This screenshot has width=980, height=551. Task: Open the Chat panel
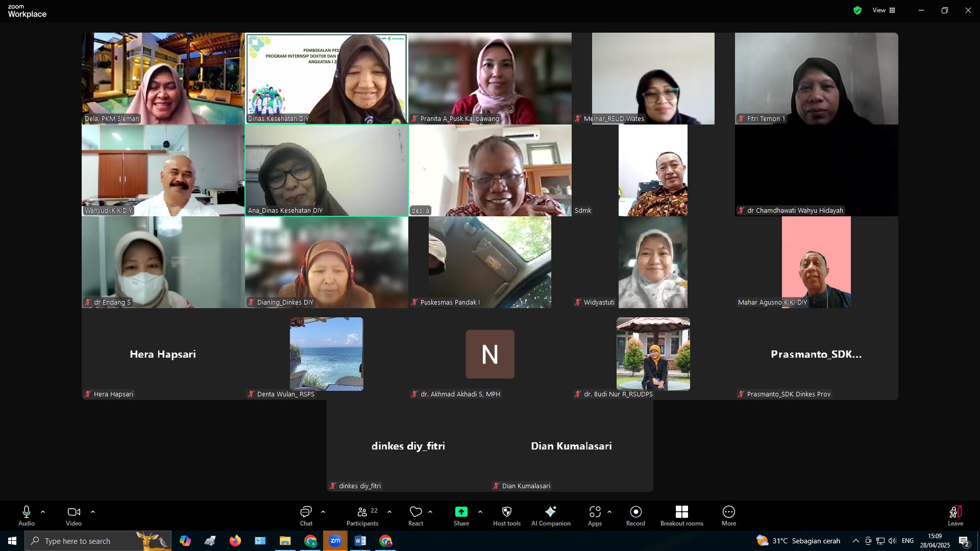(306, 516)
